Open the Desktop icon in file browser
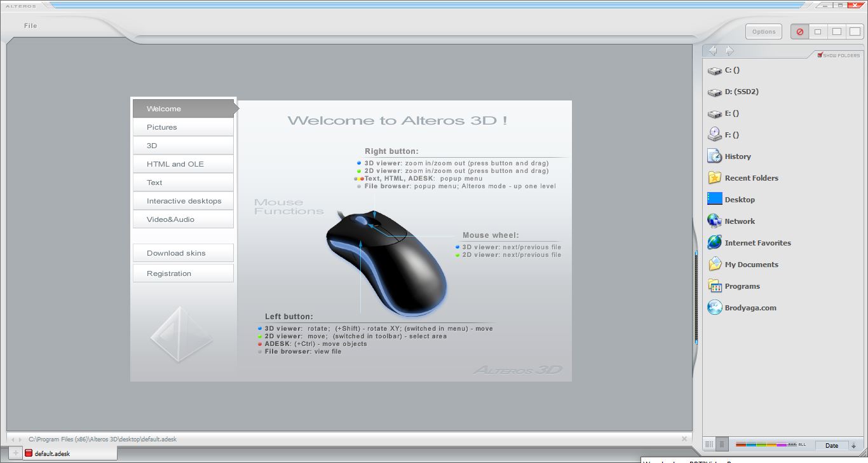 (x=714, y=199)
